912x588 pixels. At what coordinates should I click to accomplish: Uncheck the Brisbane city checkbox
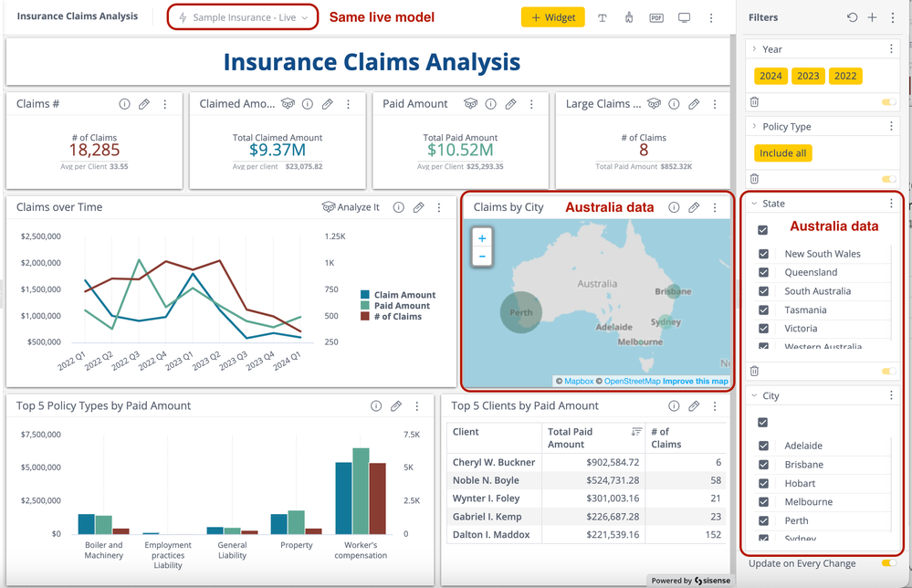(764, 465)
